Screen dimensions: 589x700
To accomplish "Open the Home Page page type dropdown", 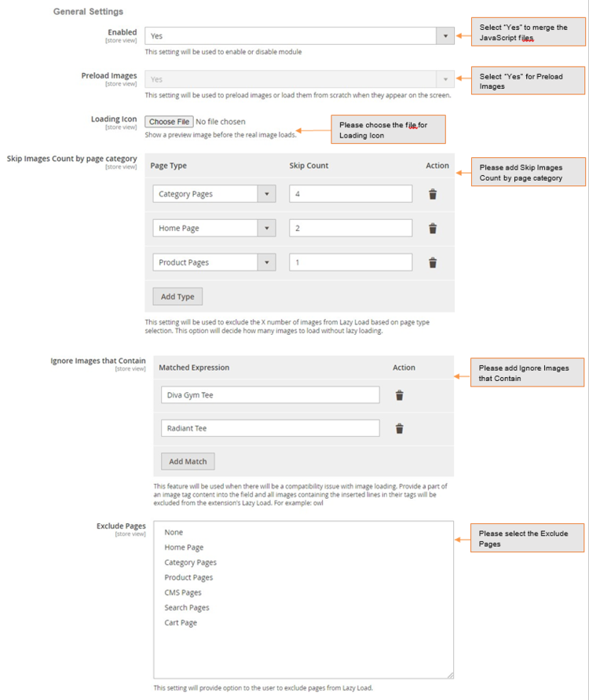I will [214, 229].
